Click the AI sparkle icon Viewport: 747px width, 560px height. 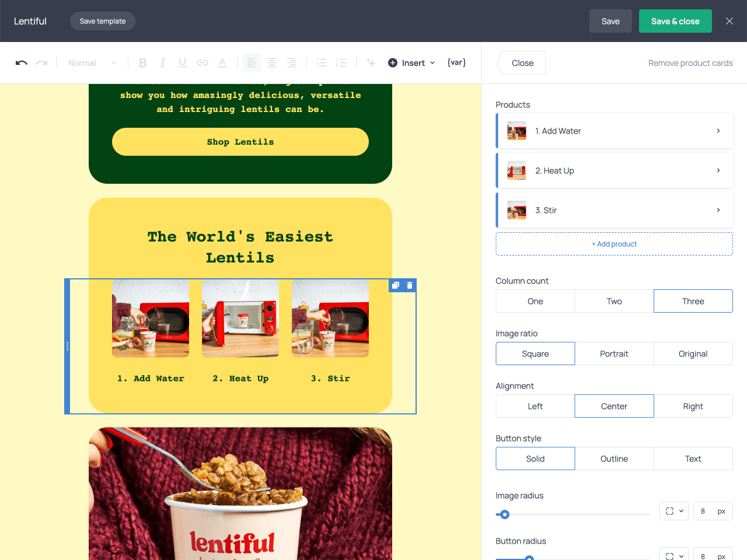(371, 63)
